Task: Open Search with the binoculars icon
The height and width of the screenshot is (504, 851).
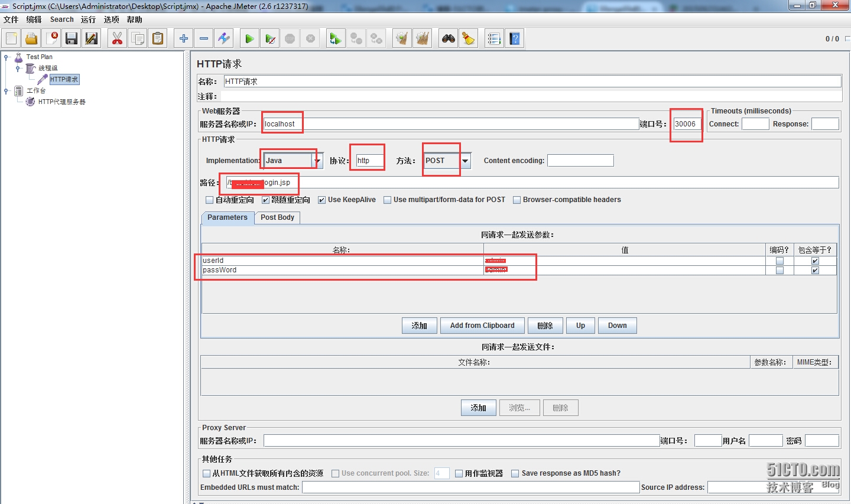Action: pyautogui.click(x=449, y=38)
